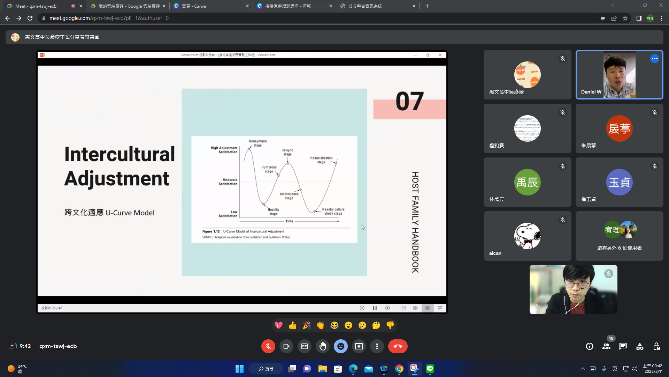Open File Explorer from the taskbar
Viewport: 669px width, 377px height.
click(x=322, y=369)
